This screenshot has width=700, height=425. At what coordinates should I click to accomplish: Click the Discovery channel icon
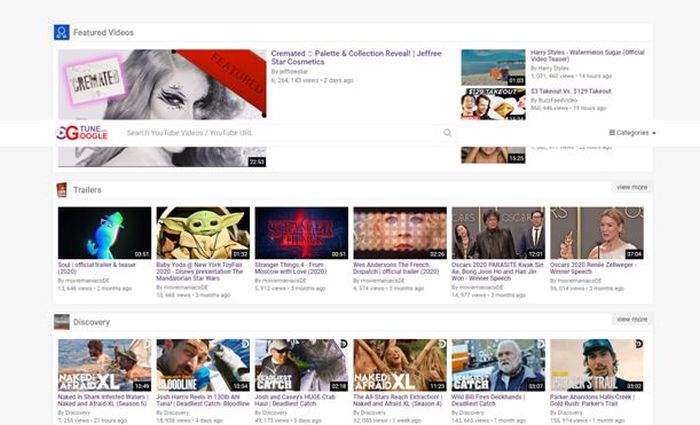point(61,321)
